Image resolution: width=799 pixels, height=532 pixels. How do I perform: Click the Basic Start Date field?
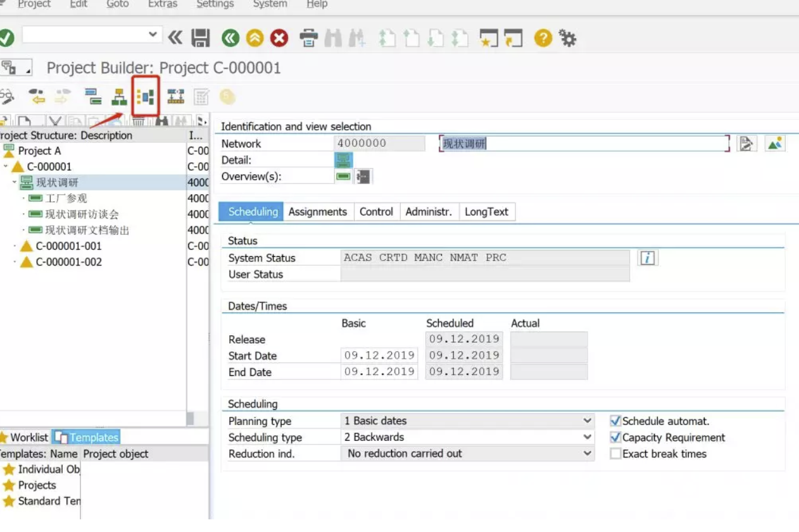(x=379, y=356)
